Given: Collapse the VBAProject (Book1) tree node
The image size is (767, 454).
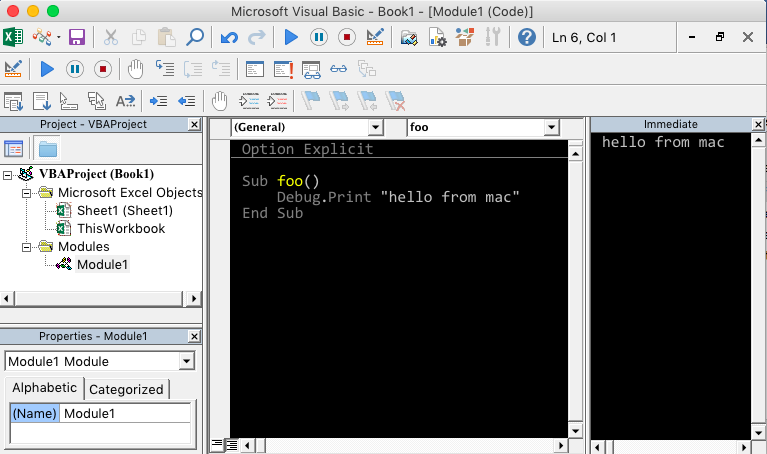Looking at the screenshot, I should [x=7, y=175].
